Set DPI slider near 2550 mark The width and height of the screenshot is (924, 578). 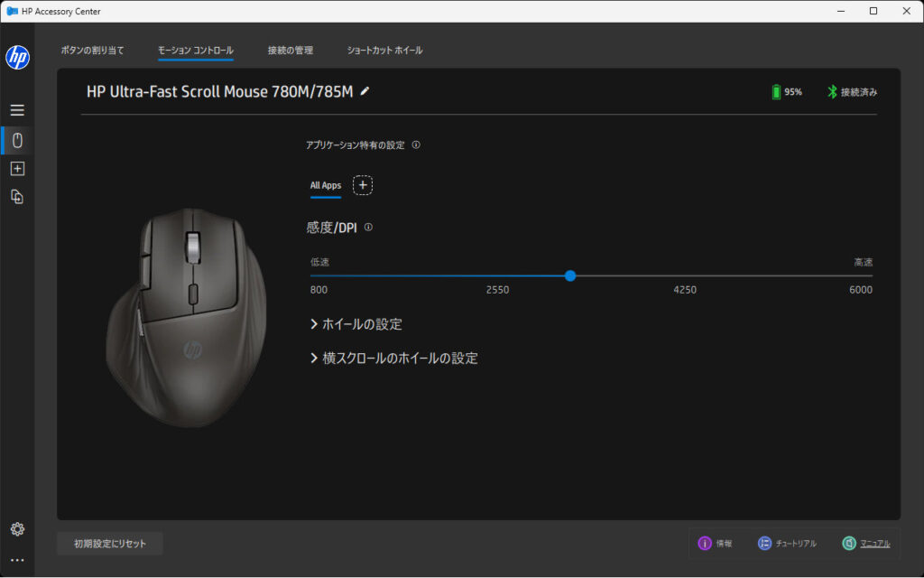[497, 276]
